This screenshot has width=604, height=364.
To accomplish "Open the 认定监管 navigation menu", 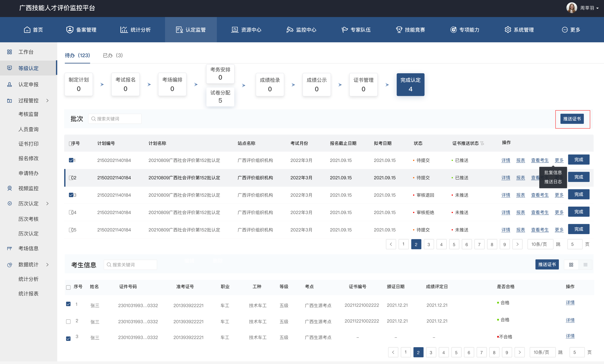I will pyautogui.click(x=191, y=30).
